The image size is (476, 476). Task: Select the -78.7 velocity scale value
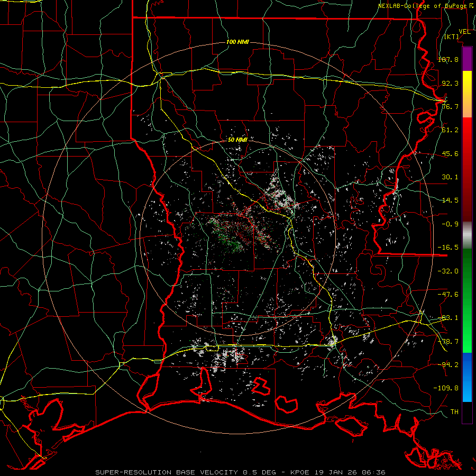point(448,342)
